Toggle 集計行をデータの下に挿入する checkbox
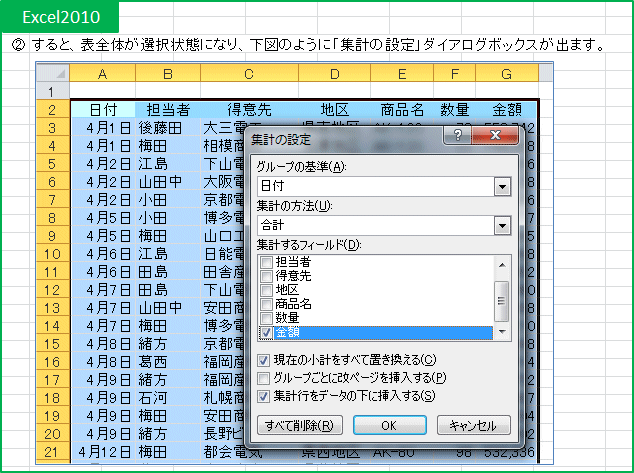Image resolution: width=634 pixels, height=473 pixels. (x=263, y=396)
